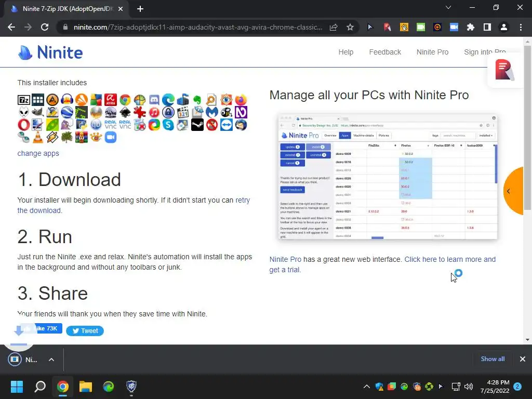Viewport: 532px width, 399px height.
Task: Click the iTunes music note icon
Action: tap(154, 112)
